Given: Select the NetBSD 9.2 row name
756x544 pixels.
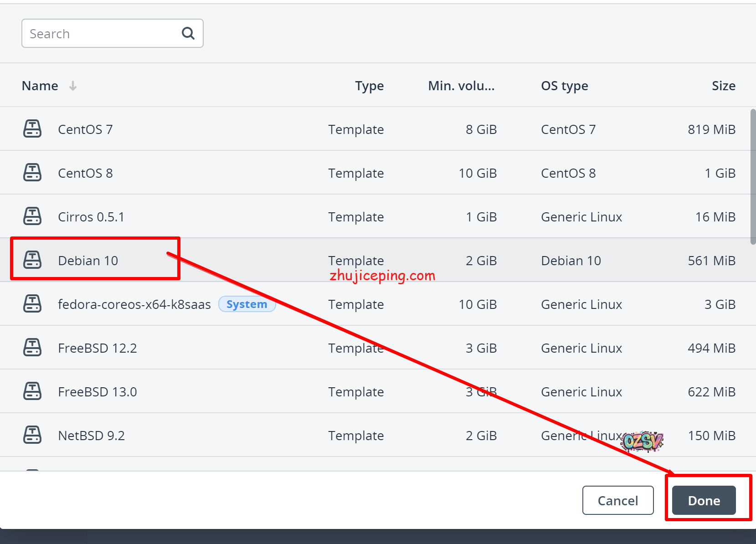Looking at the screenshot, I should pos(91,436).
